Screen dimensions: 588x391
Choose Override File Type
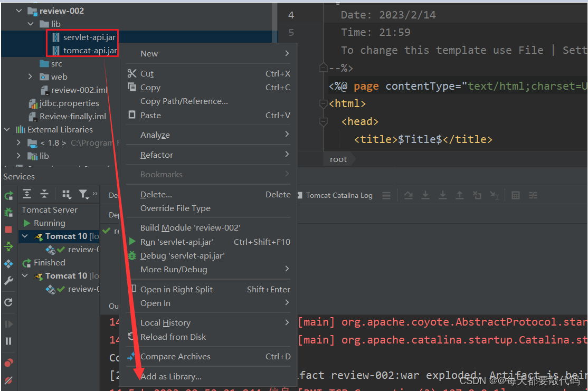click(x=208, y=208)
